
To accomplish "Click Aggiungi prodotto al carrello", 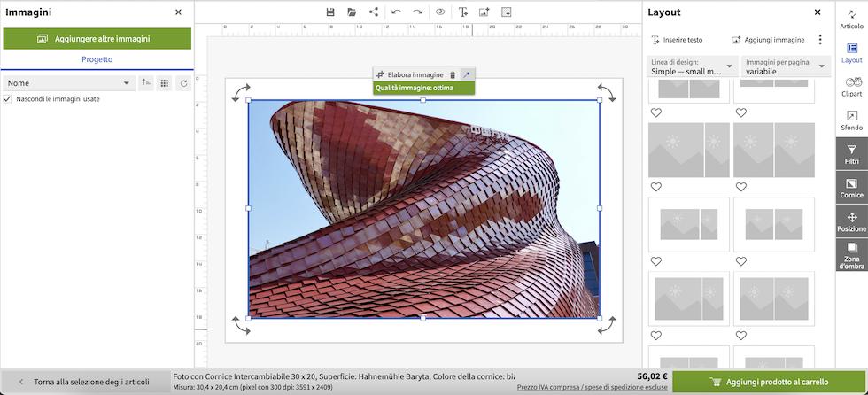I will (x=769, y=383).
